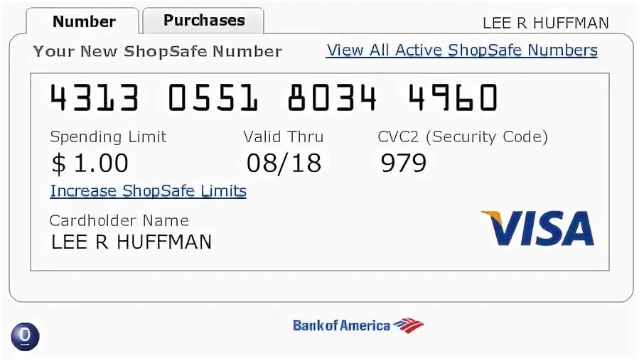Screen dimensions: 644x361
Task: Select the first card number group 4313
Action: click(x=94, y=97)
